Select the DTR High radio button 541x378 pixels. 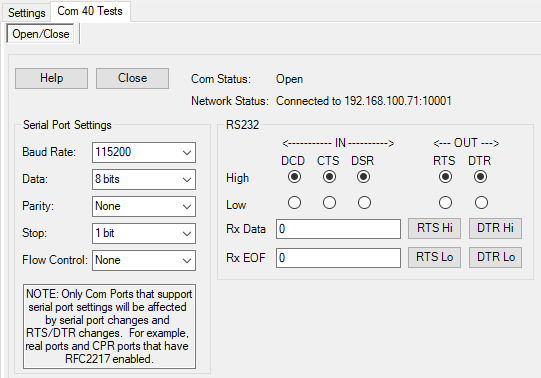481,177
